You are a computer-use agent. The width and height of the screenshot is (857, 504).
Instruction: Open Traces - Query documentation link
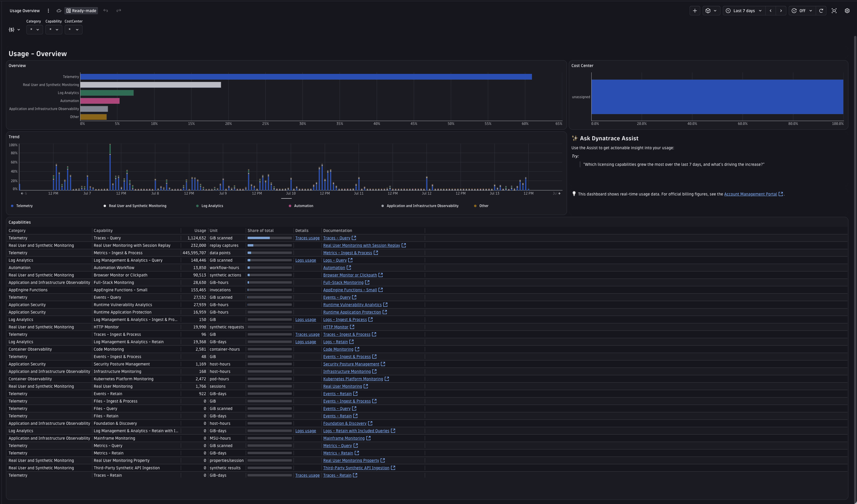click(x=337, y=238)
